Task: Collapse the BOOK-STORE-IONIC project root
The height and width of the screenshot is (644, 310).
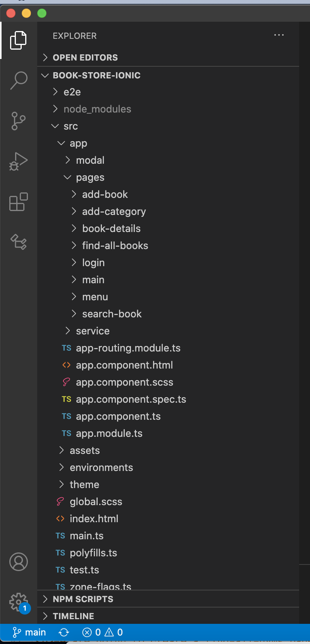Action: [96, 75]
